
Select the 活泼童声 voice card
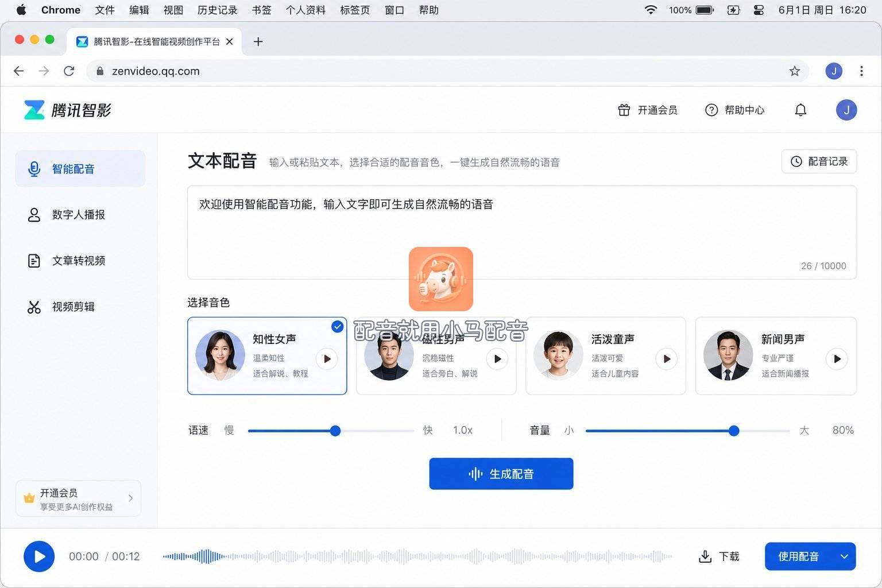click(605, 355)
